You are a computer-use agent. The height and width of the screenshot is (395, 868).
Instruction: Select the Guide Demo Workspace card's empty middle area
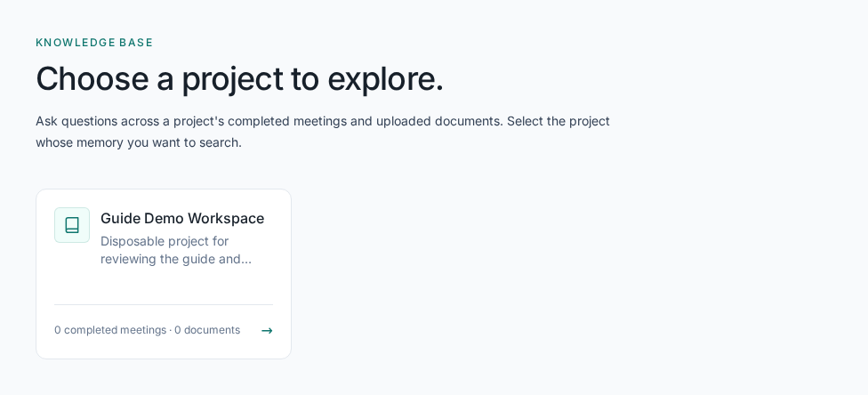(164, 286)
